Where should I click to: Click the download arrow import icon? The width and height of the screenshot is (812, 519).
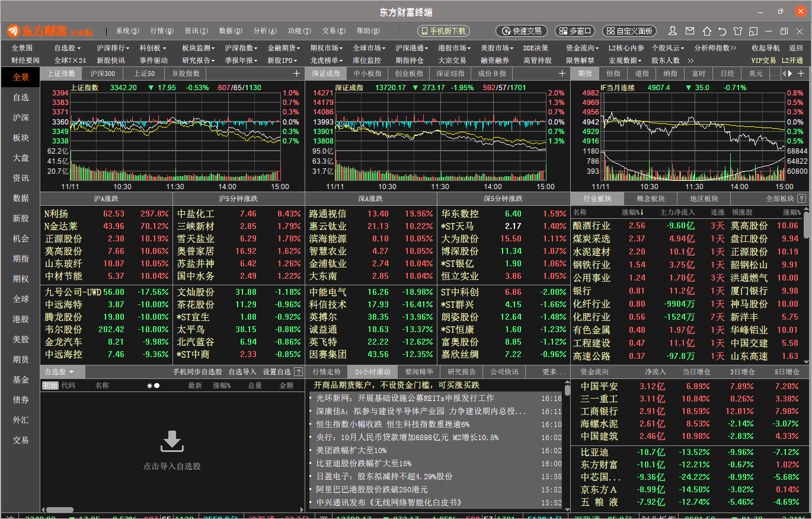coord(172,441)
